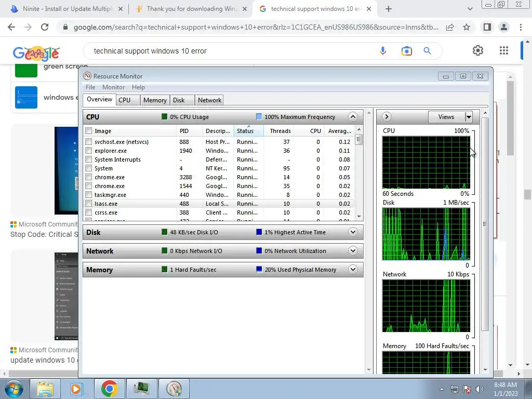Click Google Lens camera icon

point(406,51)
